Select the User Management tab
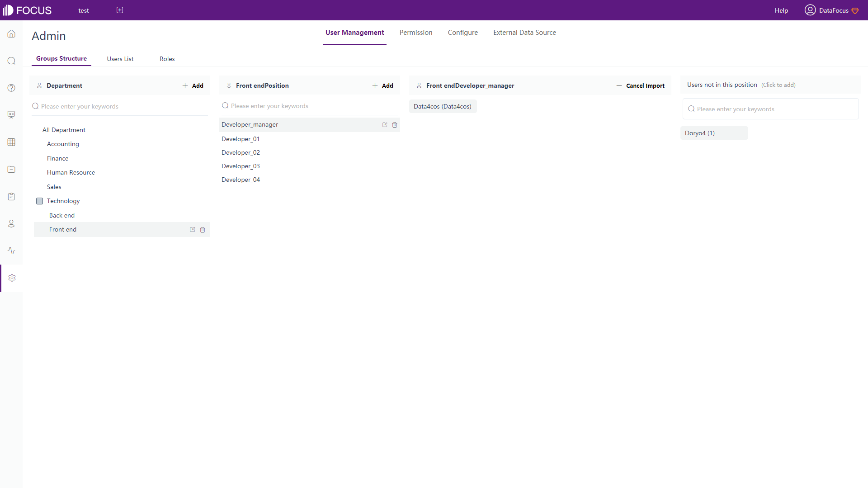This screenshot has height=488, width=868. pos(355,33)
